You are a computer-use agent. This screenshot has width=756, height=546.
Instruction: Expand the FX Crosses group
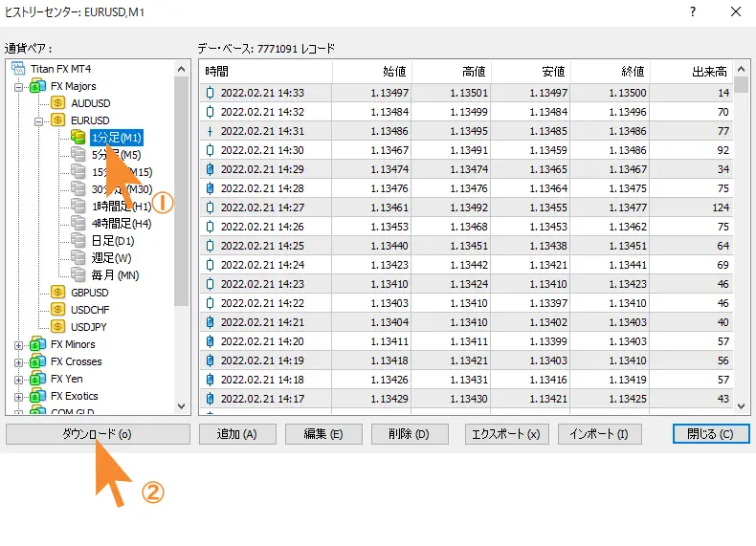(19, 362)
